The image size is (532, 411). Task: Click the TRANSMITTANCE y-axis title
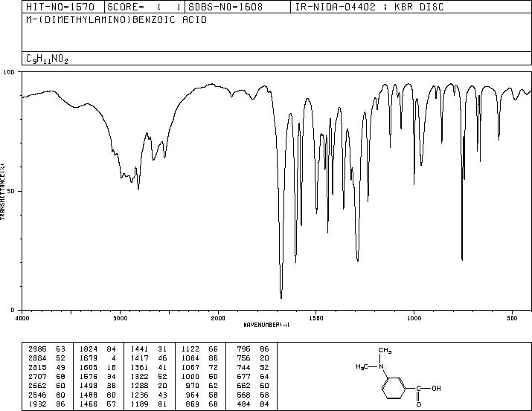click(x=2, y=192)
